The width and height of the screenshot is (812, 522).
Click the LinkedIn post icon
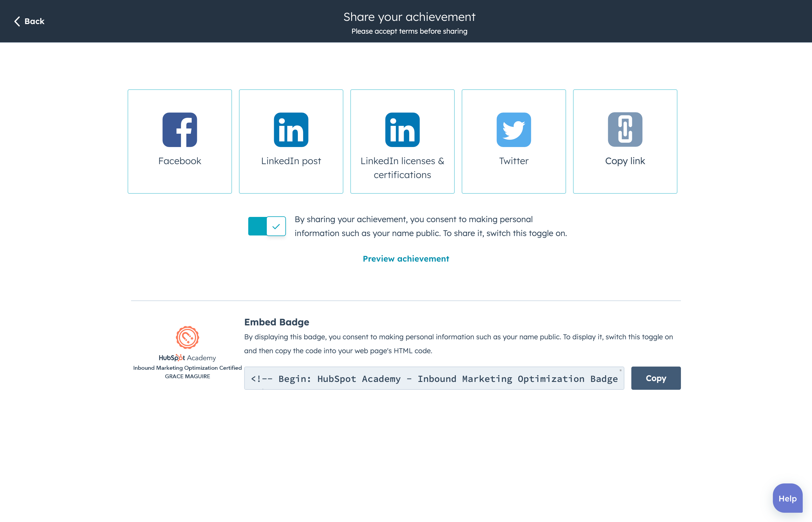(291, 130)
